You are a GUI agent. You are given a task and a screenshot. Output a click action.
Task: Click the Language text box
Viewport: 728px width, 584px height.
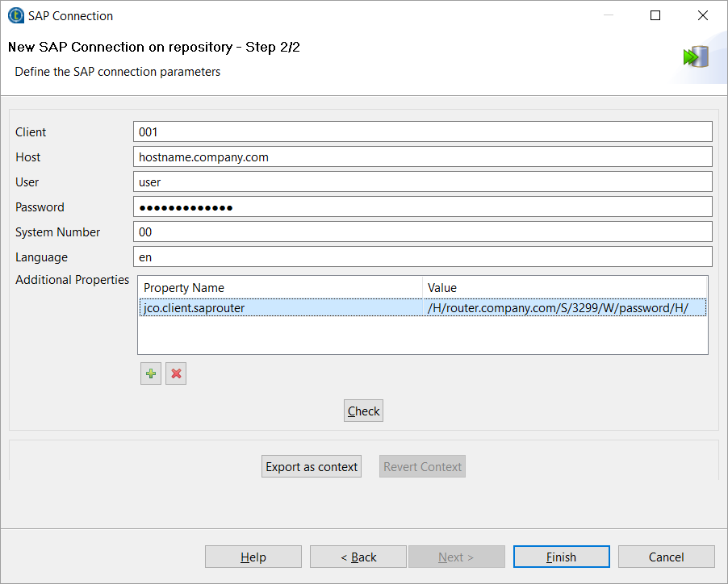coord(422,257)
